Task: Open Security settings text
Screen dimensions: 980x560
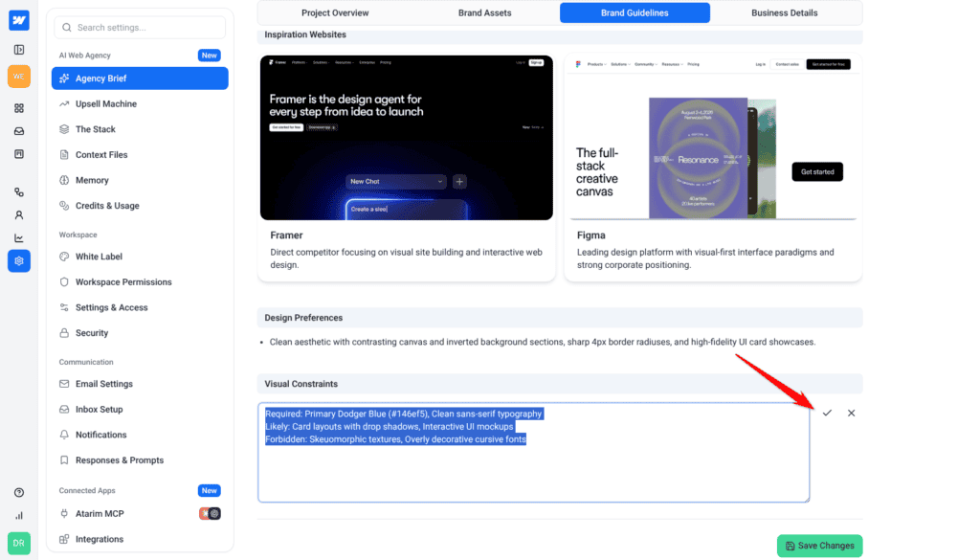Action: [x=92, y=333]
